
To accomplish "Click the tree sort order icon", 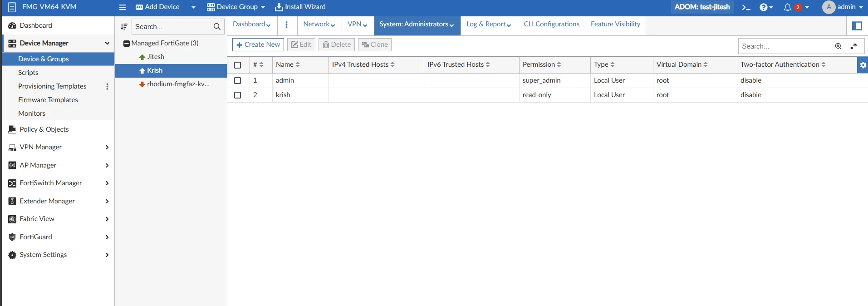I will click(124, 27).
